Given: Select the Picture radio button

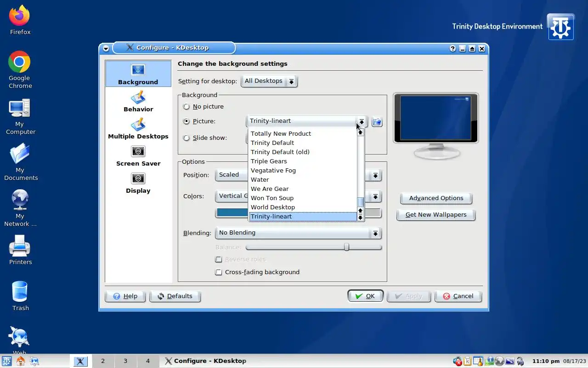Looking at the screenshot, I should click(187, 121).
